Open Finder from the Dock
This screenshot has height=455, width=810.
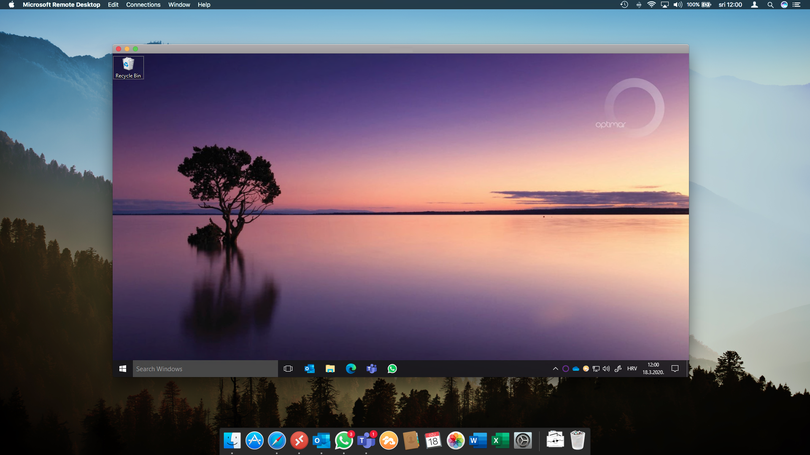232,441
